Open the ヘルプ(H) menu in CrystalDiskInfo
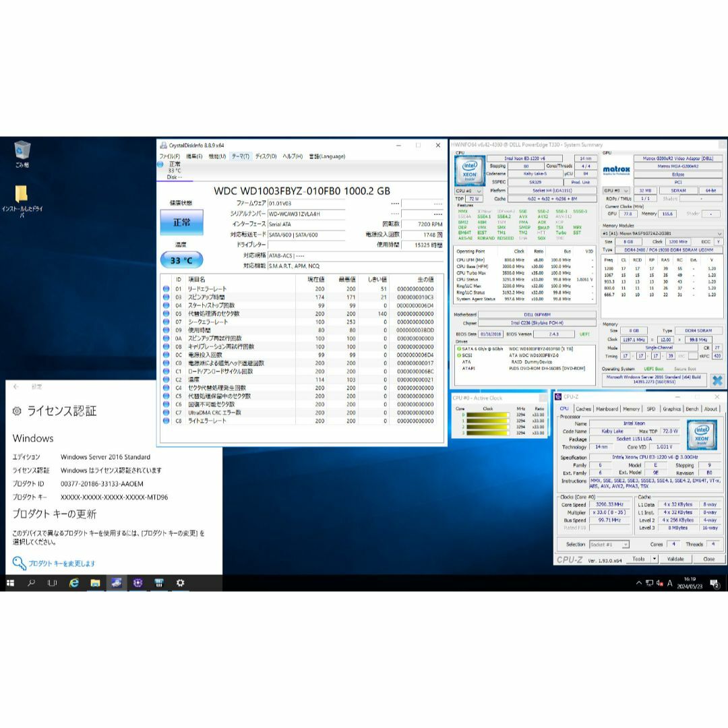 [x=293, y=156]
